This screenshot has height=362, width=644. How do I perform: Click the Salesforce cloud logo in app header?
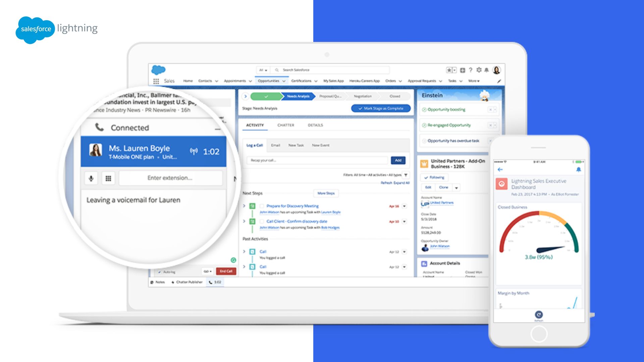coord(158,70)
